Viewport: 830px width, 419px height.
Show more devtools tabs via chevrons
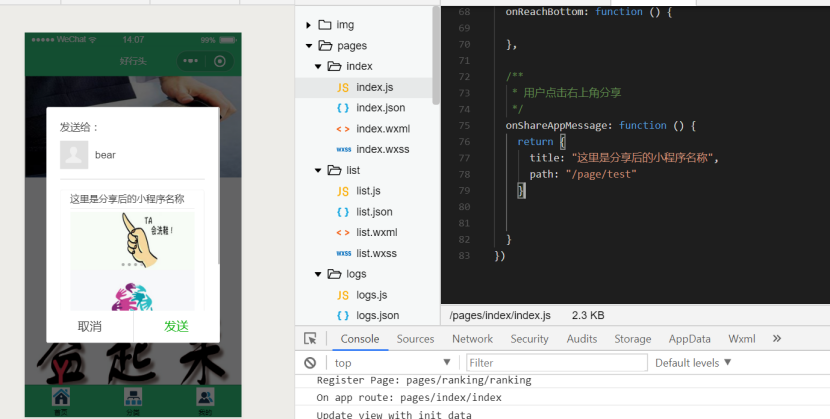[x=777, y=339]
